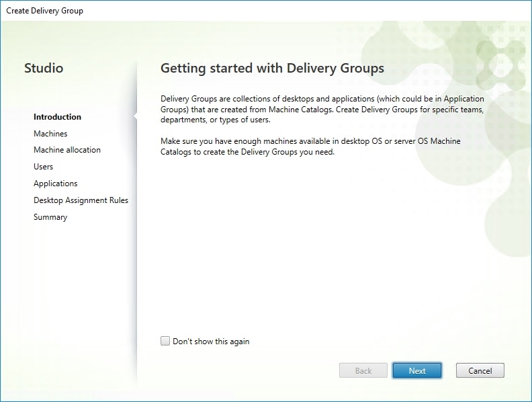Image resolution: width=532 pixels, height=402 pixels.
Task: Select the Applications step
Action: click(x=55, y=184)
